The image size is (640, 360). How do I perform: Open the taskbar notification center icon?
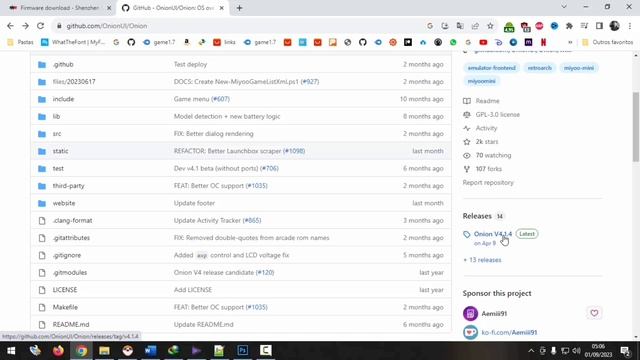pyautogui.click(x=625, y=351)
